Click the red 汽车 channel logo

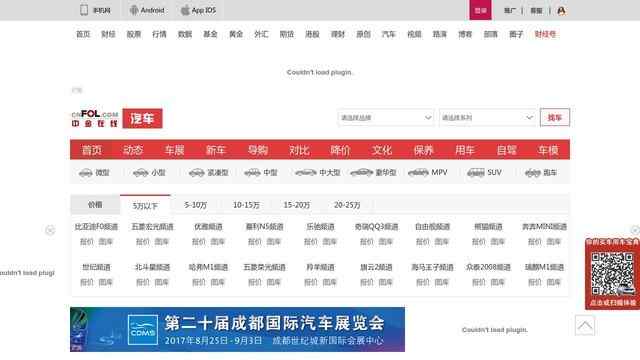pyautogui.click(x=142, y=118)
